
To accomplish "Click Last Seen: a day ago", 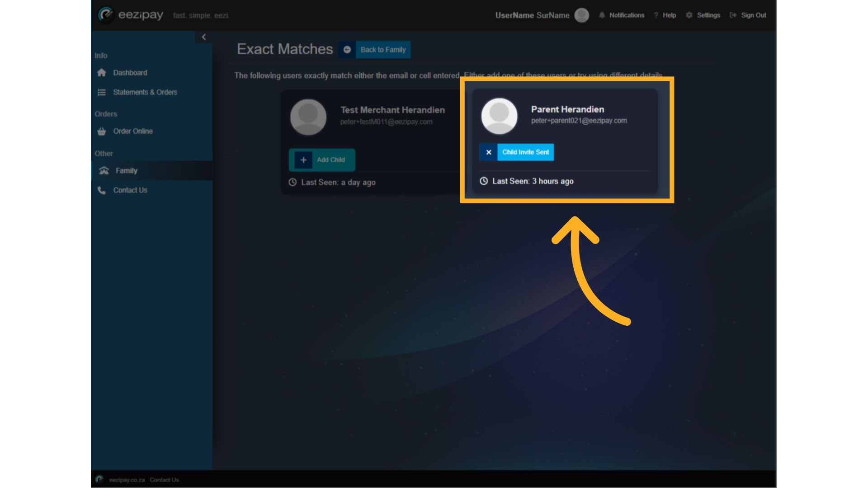I will [338, 183].
